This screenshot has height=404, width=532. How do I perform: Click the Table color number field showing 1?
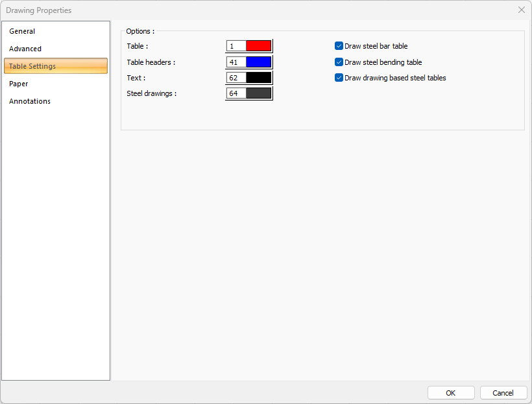pos(236,46)
